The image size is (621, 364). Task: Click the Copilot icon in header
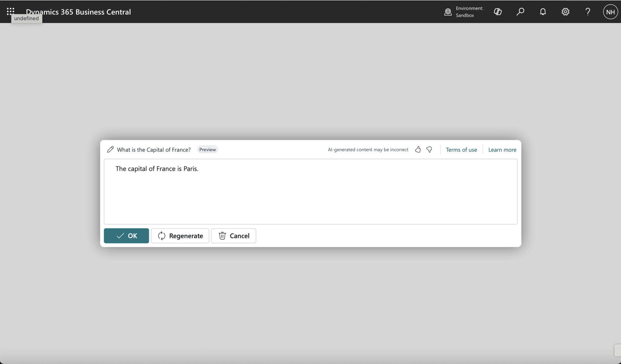point(498,12)
